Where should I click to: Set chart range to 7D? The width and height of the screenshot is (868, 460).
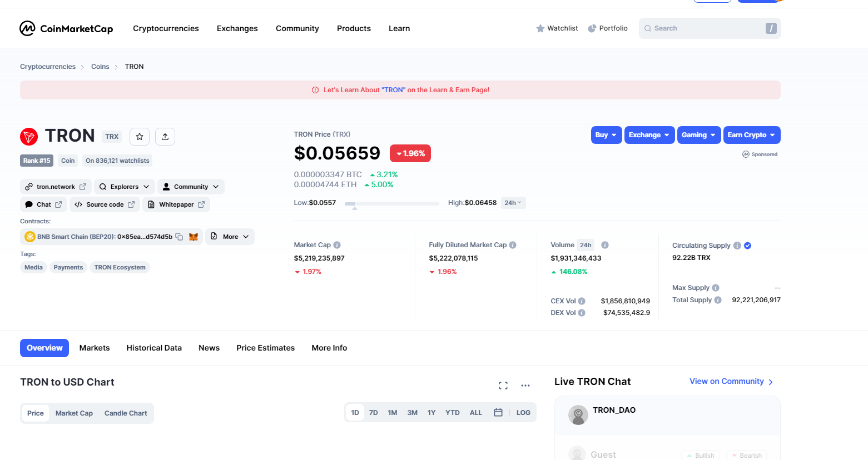click(374, 413)
